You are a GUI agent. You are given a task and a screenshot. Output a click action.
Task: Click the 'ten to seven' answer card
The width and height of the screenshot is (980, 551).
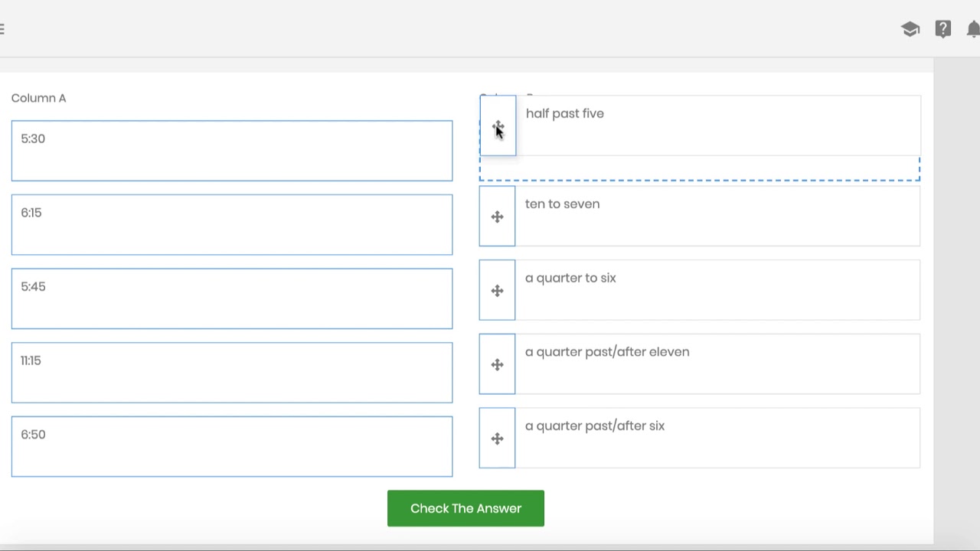717,217
